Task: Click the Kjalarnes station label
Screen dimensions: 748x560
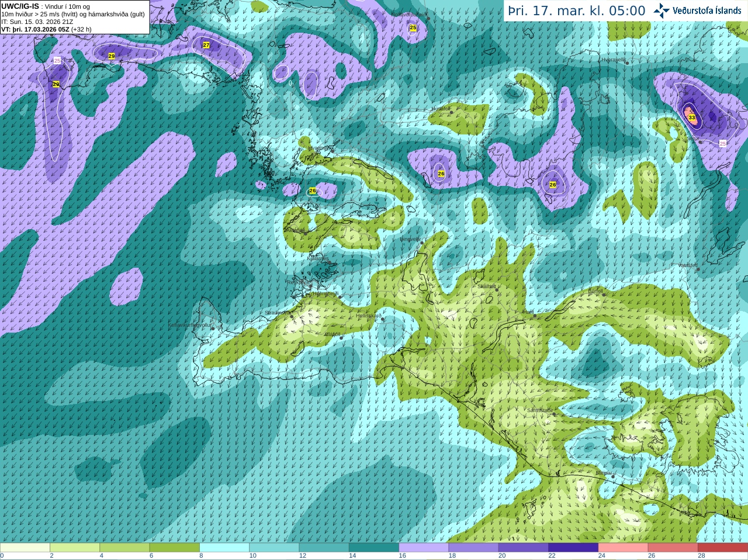Action: 318,258
